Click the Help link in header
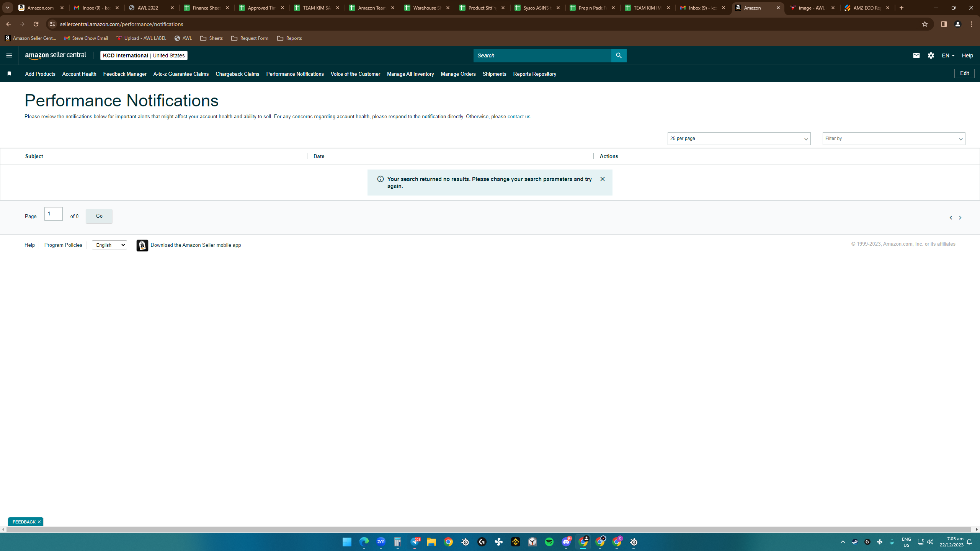The height and width of the screenshot is (551, 980). point(967,55)
